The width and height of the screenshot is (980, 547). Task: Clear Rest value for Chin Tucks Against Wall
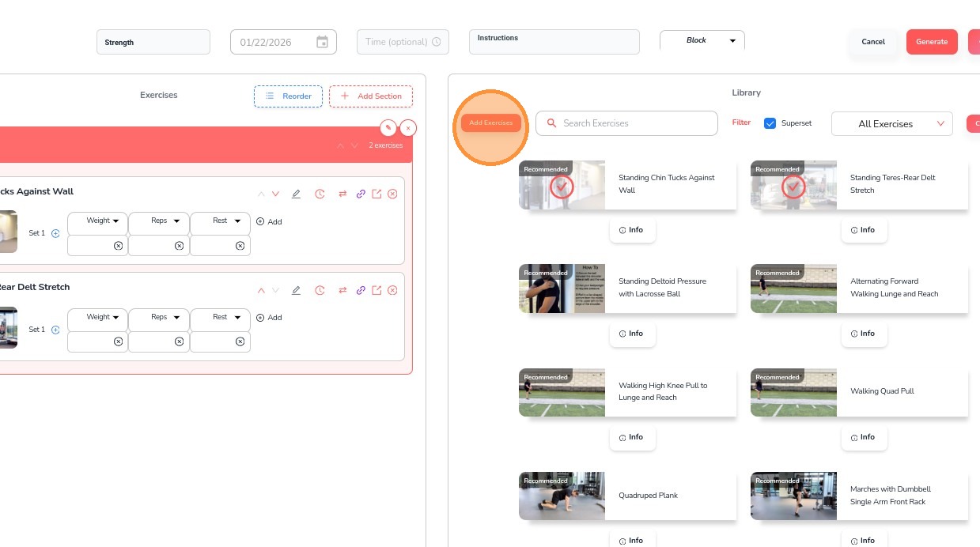click(x=240, y=246)
